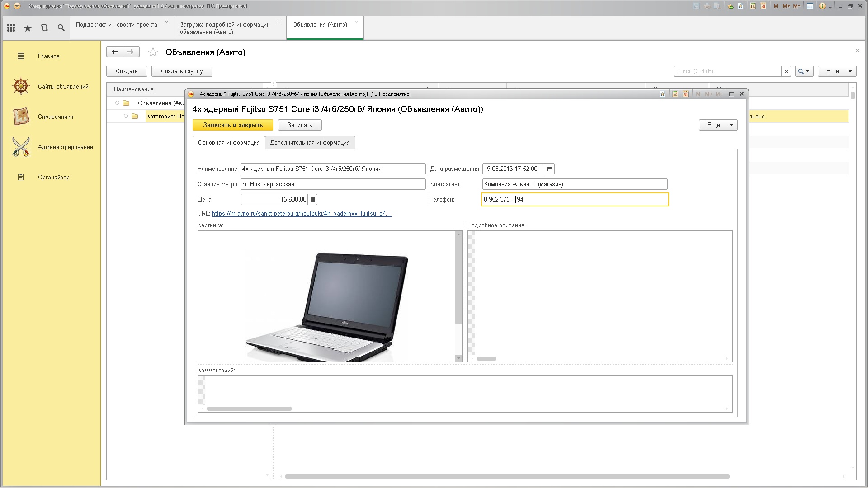
Task: Click the Станция метро input field
Action: pyautogui.click(x=333, y=184)
